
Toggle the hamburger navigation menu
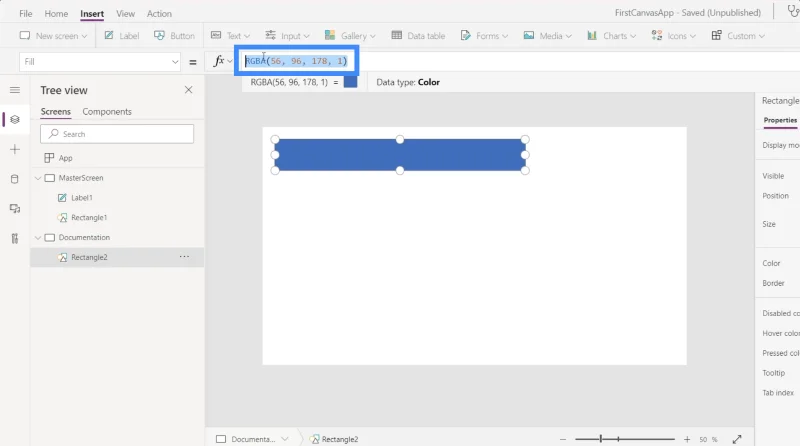tap(15, 90)
